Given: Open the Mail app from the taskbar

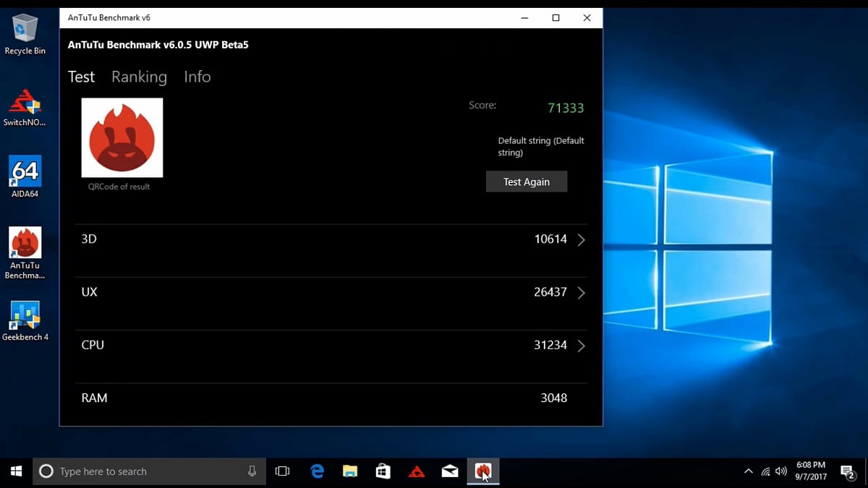Looking at the screenshot, I should tap(450, 471).
